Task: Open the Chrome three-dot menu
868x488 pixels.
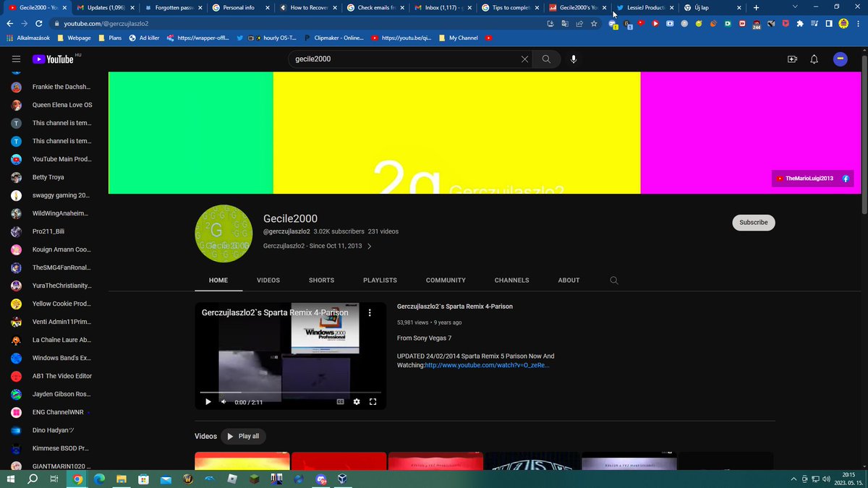Action: pyautogui.click(x=859, y=23)
